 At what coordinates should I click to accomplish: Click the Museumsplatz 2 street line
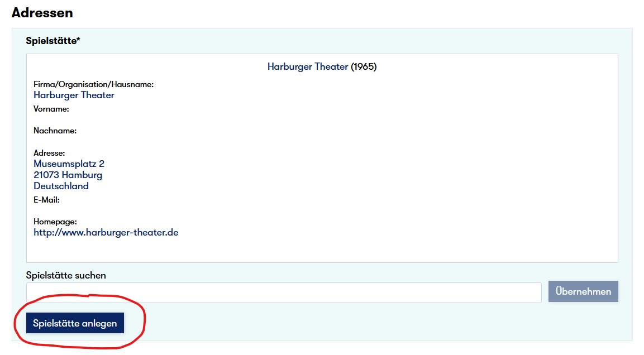(69, 164)
